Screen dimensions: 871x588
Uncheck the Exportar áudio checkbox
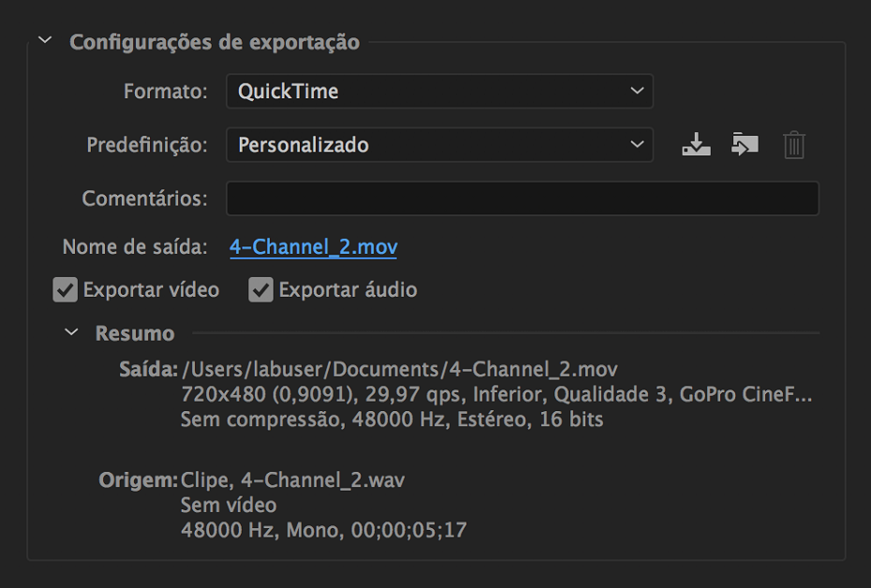click(x=260, y=290)
